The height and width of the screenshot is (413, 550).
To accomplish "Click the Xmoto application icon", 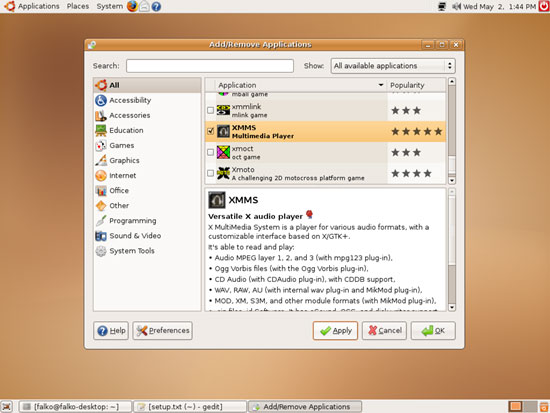I will pos(223,173).
